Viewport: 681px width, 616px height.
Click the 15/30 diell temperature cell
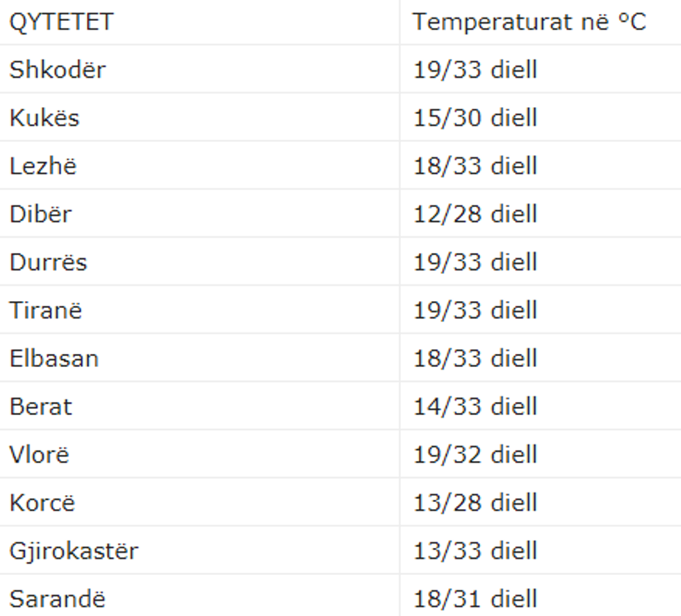pos(475,118)
